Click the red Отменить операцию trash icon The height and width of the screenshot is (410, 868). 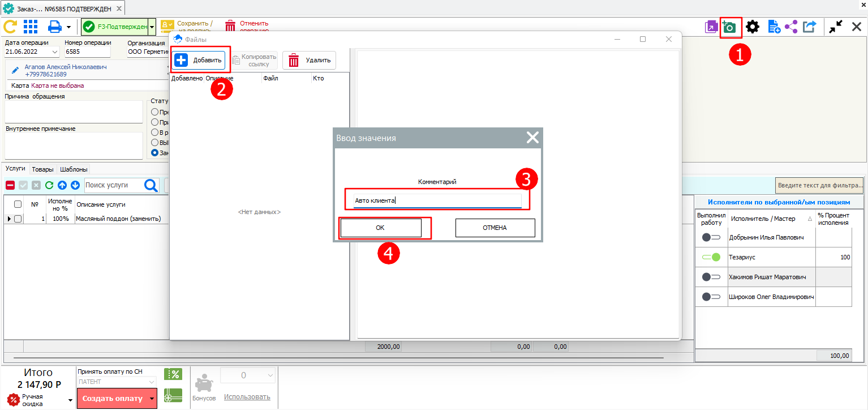230,26
